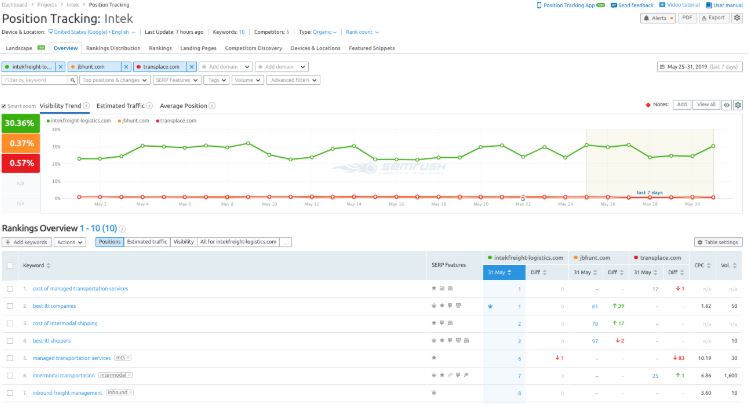Remove the transplace.com domain with its X
This screenshot has width=749, height=412.
point(192,67)
